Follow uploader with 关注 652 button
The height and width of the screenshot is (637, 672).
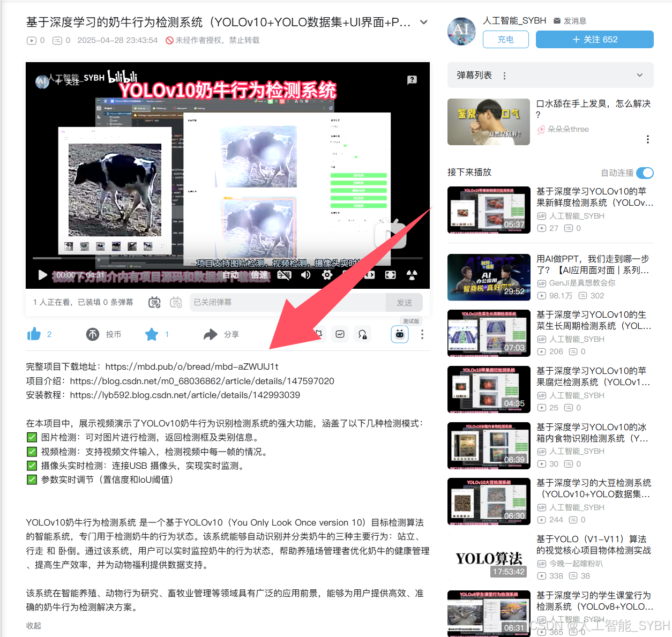point(595,39)
